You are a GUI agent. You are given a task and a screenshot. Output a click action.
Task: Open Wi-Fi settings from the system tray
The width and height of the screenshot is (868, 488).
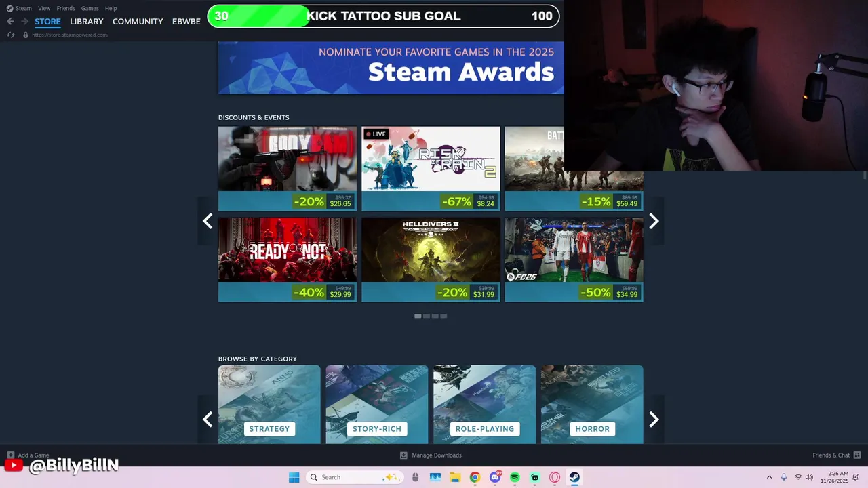798,477
